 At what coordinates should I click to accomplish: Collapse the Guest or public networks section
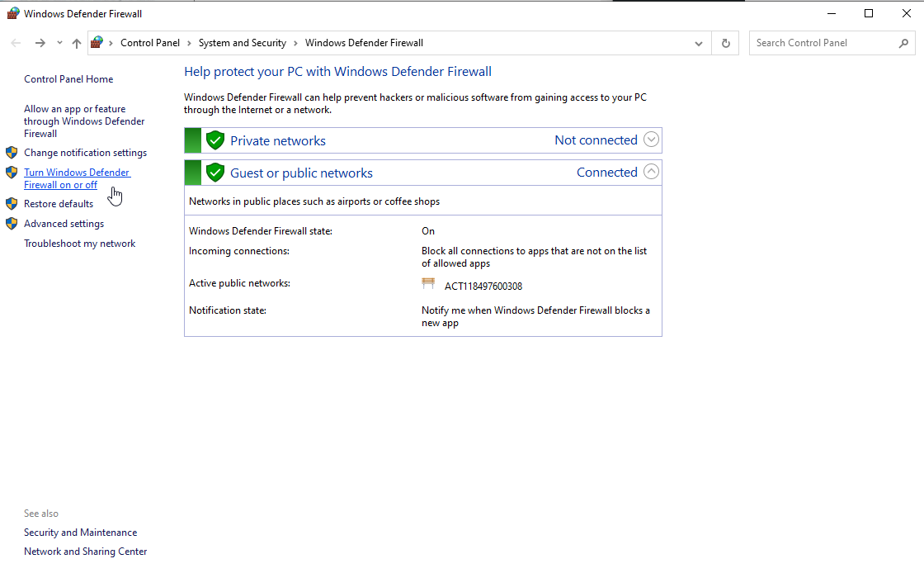coord(652,172)
